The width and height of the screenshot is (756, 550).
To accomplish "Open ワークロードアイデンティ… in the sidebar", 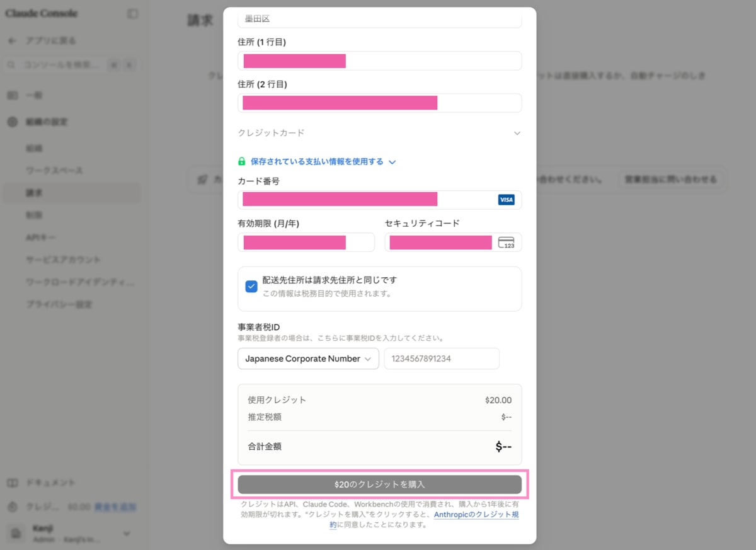I will (x=80, y=282).
